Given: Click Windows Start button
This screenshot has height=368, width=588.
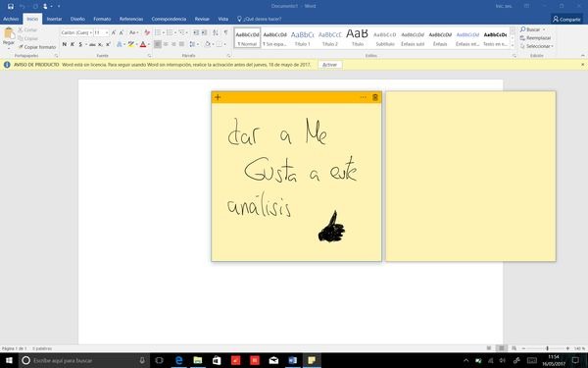Looking at the screenshot, I should point(9,360).
